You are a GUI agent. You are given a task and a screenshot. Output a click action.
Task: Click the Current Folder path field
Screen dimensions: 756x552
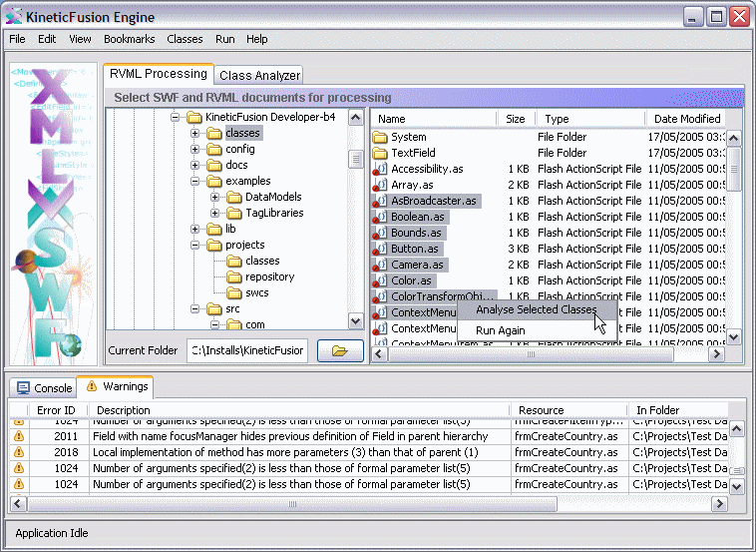pyautogui.click(x=247, y=350)
